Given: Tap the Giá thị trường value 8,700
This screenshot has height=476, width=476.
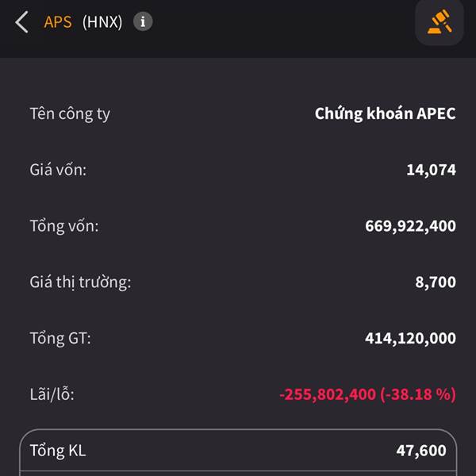Looking at the screenshot, I should point(436,282).
